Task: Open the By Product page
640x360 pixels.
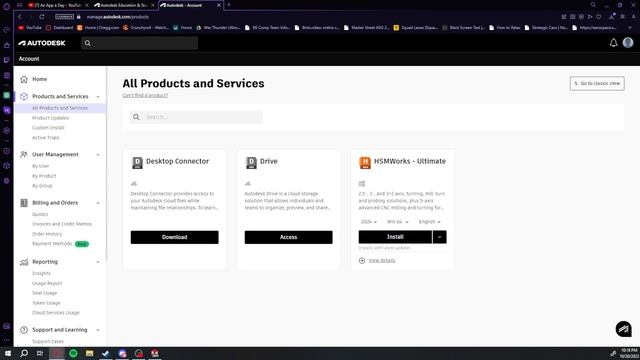Action: tap(44, 176)
